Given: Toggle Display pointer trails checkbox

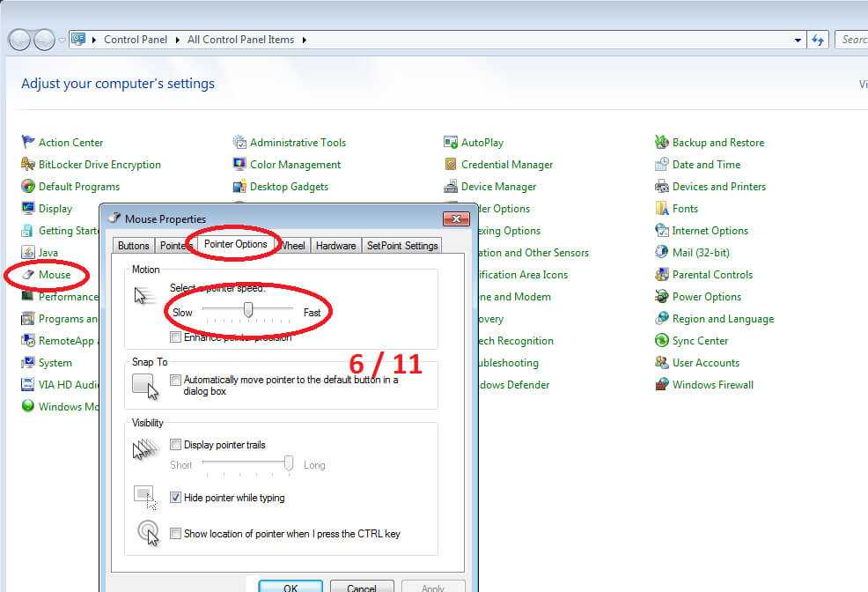Looking at the screenshot, I should point(176,445).
